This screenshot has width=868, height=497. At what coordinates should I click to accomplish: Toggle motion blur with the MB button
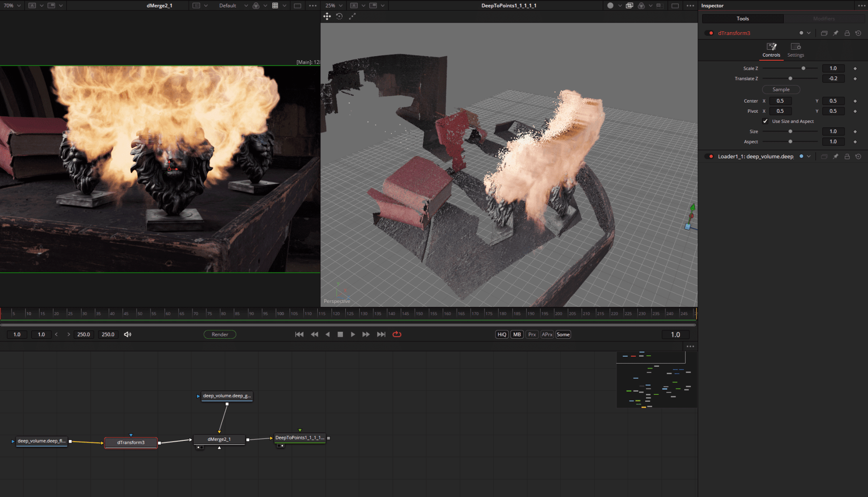click(517, 335)
